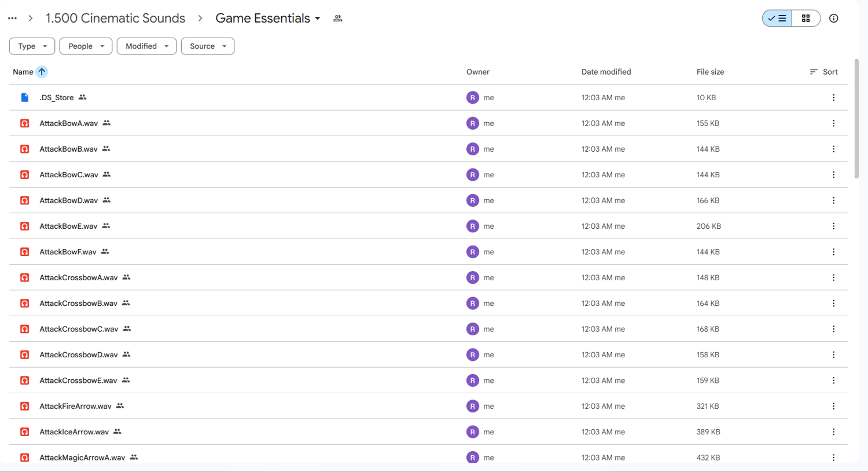Click the vertical scrollbar thumb
Image resolution: width=868 pixels, height=472 pixels.
point(856,119)
